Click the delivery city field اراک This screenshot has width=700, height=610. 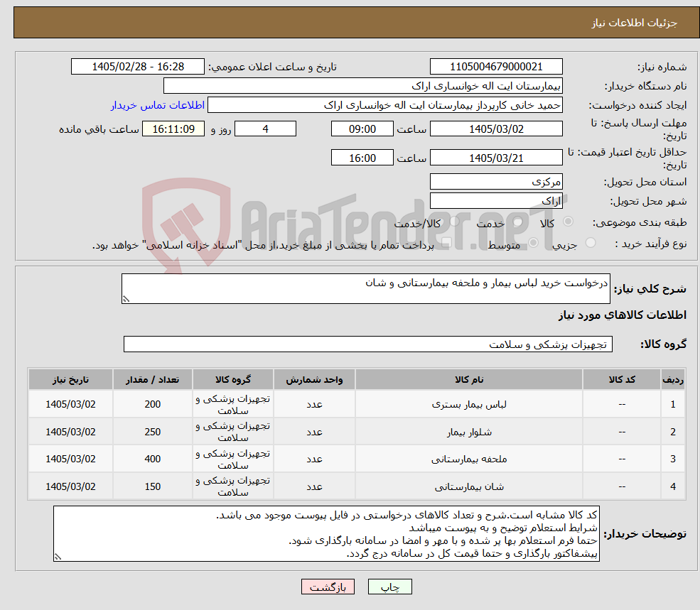pos(496,201)
